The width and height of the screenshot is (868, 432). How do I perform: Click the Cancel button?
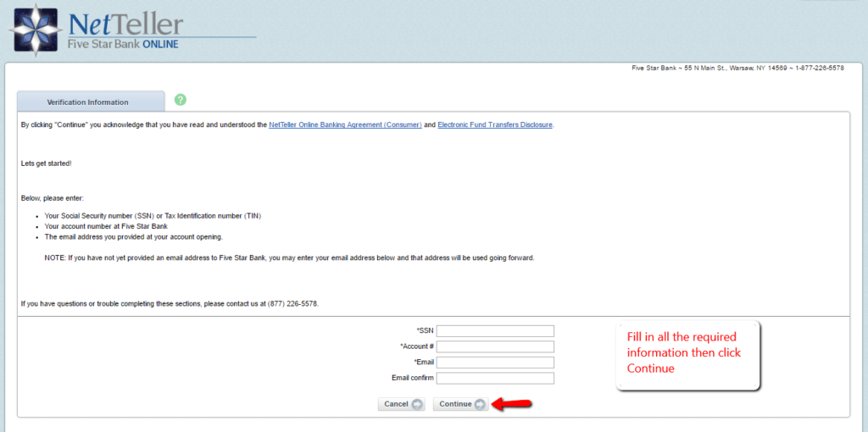401,404
